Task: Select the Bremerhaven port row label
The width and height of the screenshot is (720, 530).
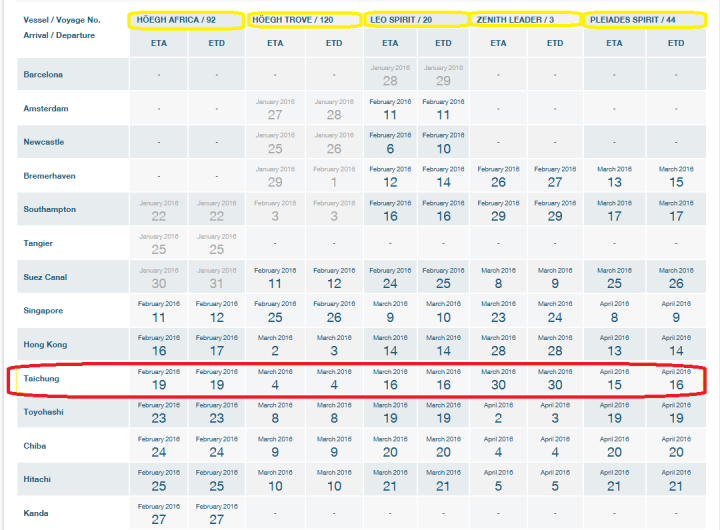Action: point(49,176)
